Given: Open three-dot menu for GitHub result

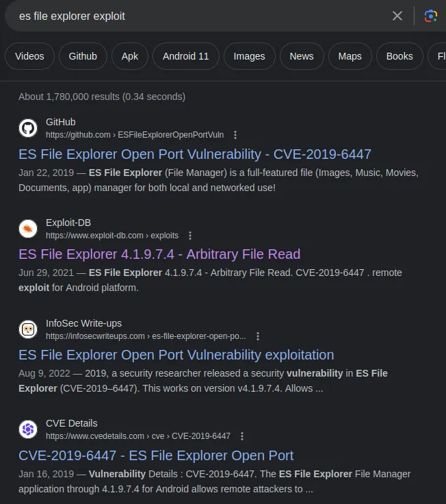Looking at the screenshot, I should 235,135.
